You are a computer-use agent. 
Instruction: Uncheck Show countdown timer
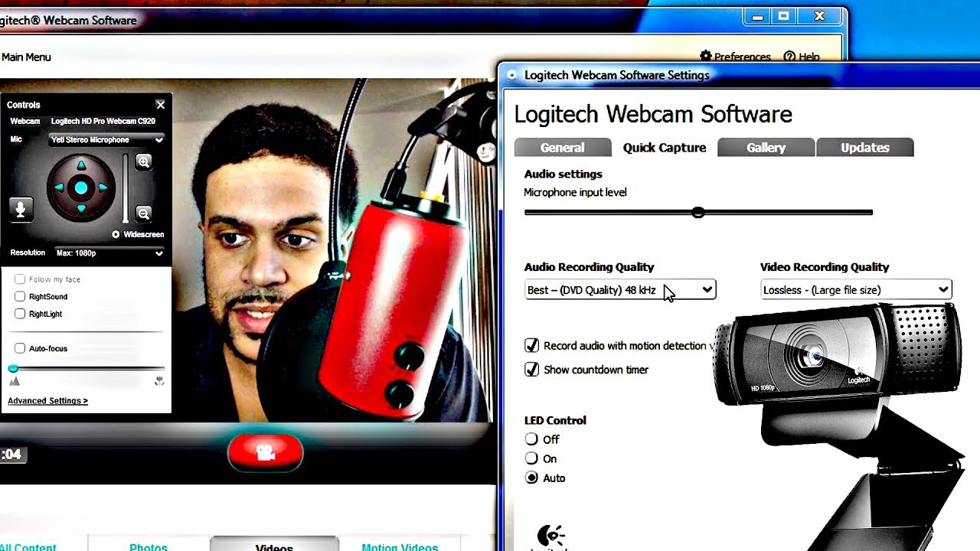pyautogui.click(x=531, y=370)
